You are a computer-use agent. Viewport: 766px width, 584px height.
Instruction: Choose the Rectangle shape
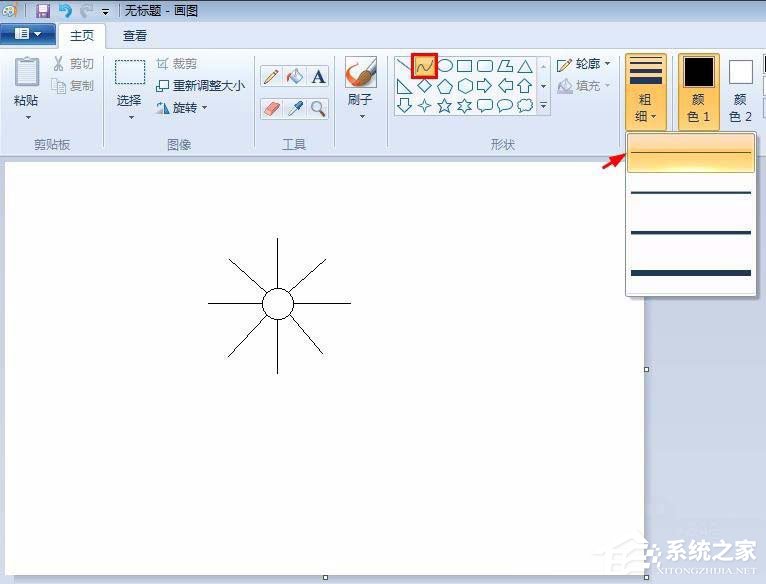click(x=465, y=65)
